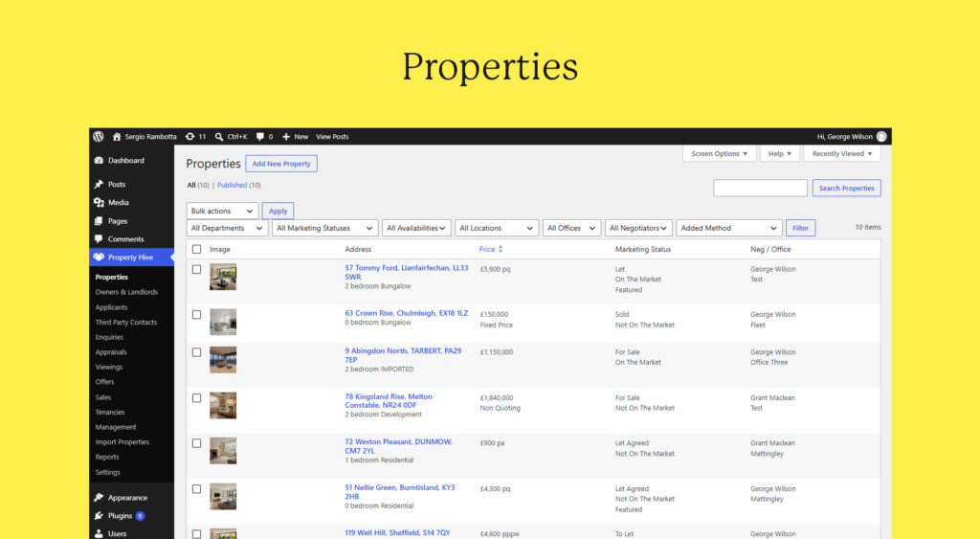
Task: Open 63 Crown Rise, Chulmleigh property link
Action: coord(406,313)
